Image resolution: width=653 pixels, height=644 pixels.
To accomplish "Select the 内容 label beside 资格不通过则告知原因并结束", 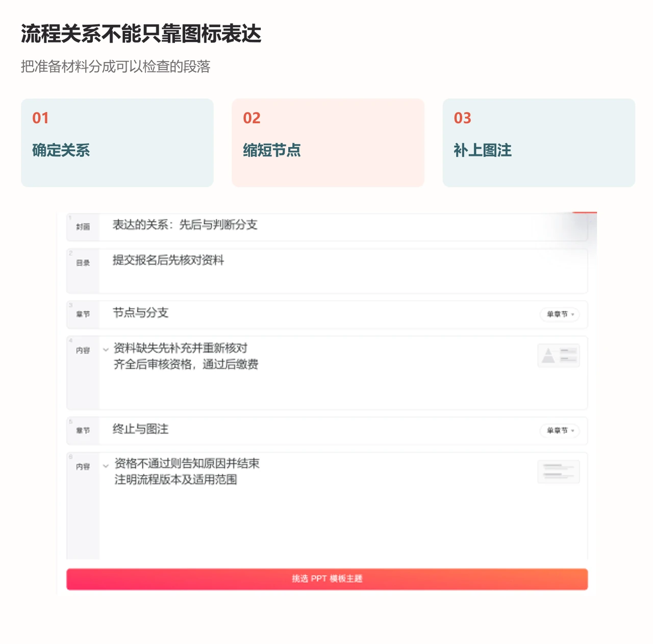I will click(x=83, y=467).
